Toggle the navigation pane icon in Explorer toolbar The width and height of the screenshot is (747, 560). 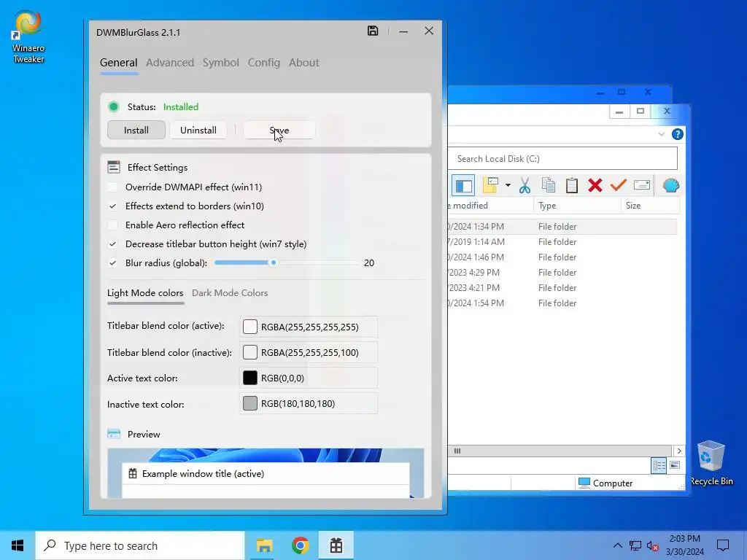pos(463,185)
